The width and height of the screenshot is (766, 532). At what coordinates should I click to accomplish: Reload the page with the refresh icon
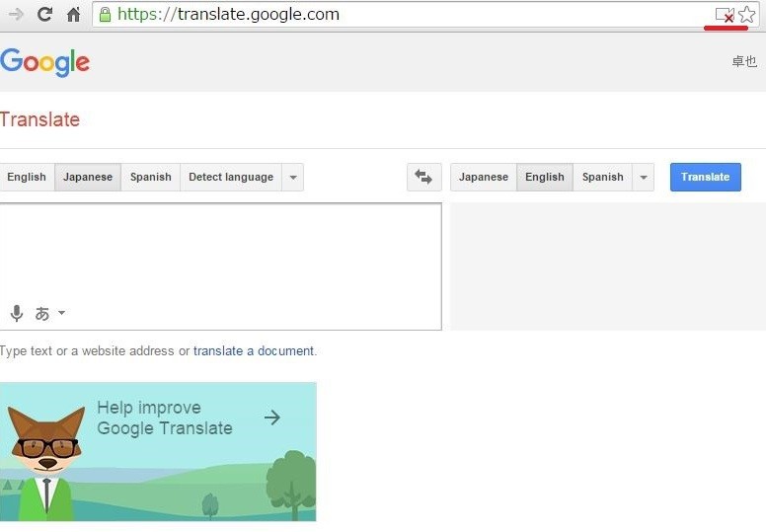pyautogui.click(x=44, y=14)
